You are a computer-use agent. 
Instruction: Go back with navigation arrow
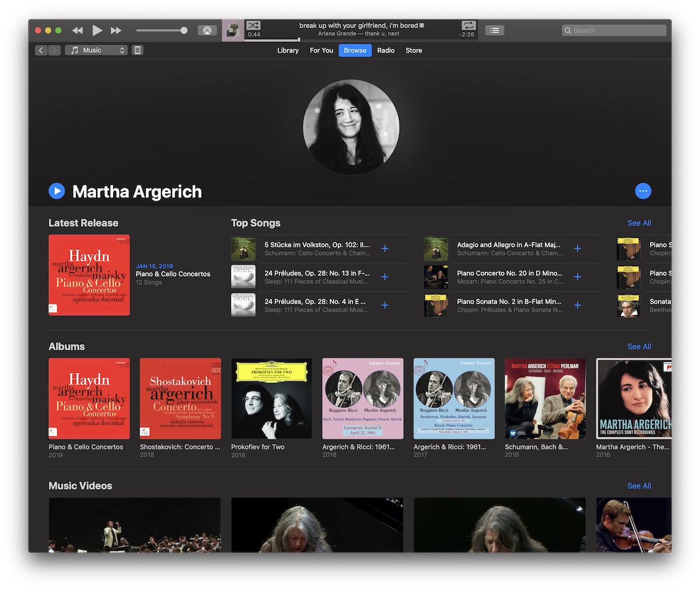(41, 50)
